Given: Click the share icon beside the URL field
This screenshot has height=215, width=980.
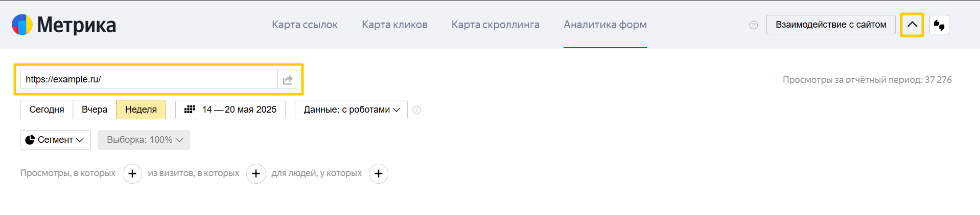Looking at the screenshot, I should click(x=288, y=80).
